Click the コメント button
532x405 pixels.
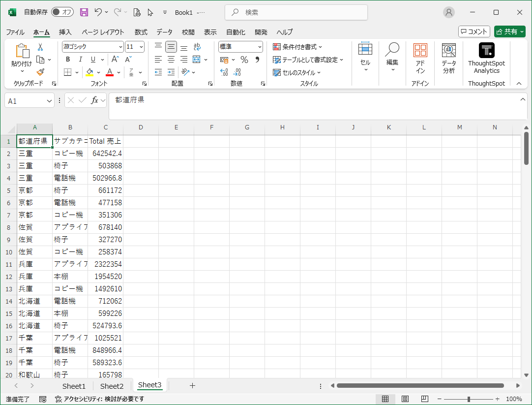pos(474,31)
